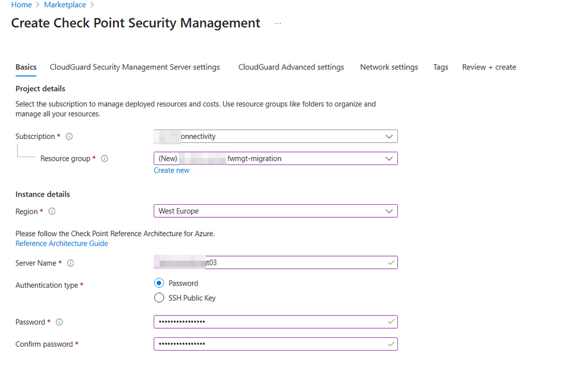
Task: Jump to the Review + create tab
Action: click(x=489, y=67)
